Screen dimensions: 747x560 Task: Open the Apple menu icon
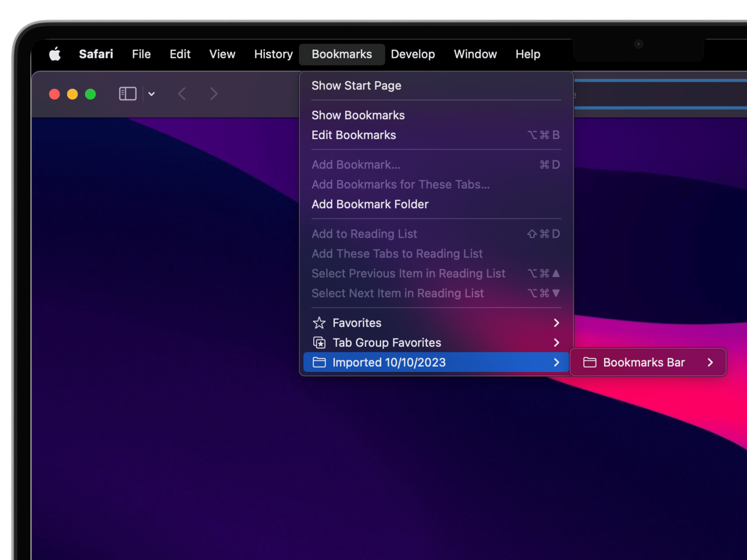click(55, 54)
